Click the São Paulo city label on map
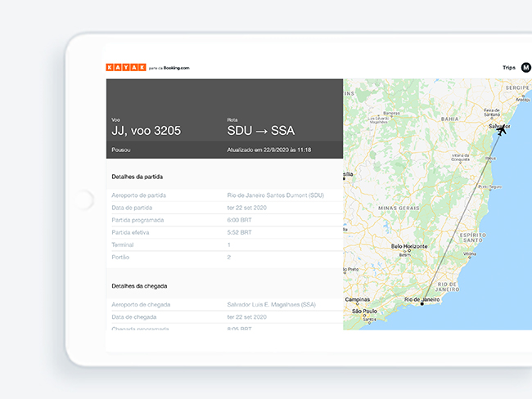 (x=364, y=312)
